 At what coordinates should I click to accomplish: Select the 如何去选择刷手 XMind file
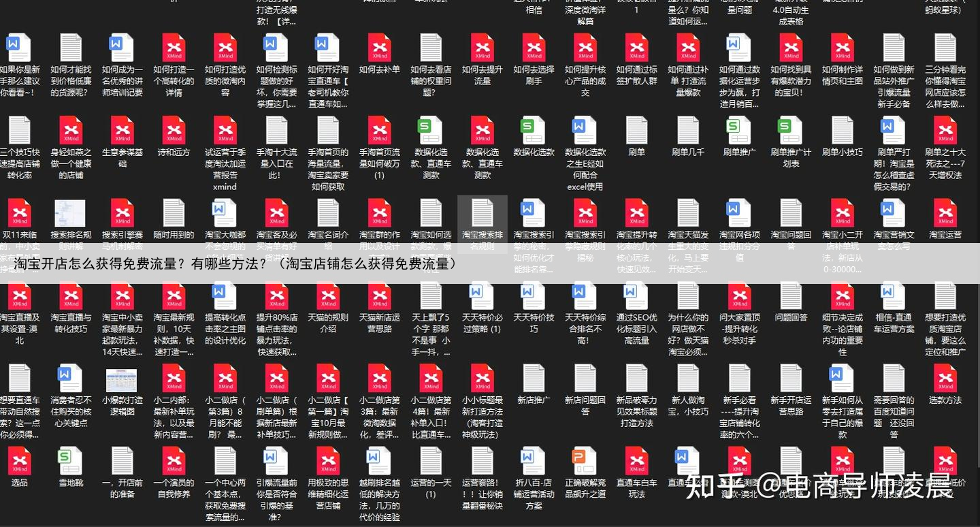click(x=534, y=49)
